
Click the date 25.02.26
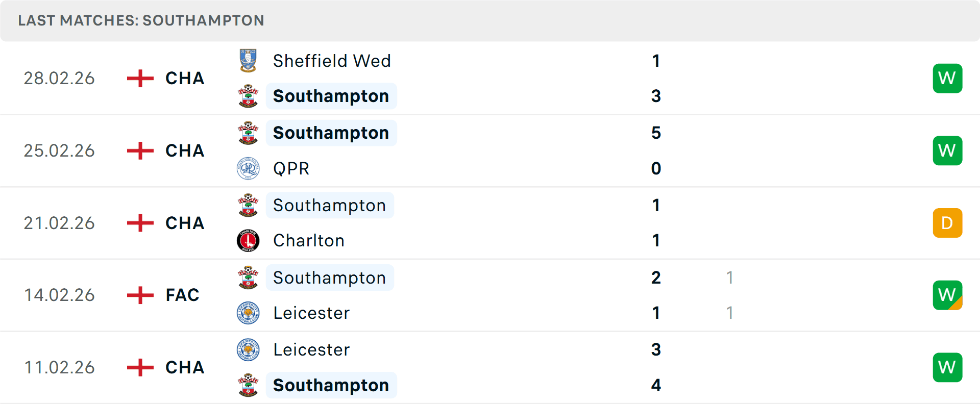point(59,150)
